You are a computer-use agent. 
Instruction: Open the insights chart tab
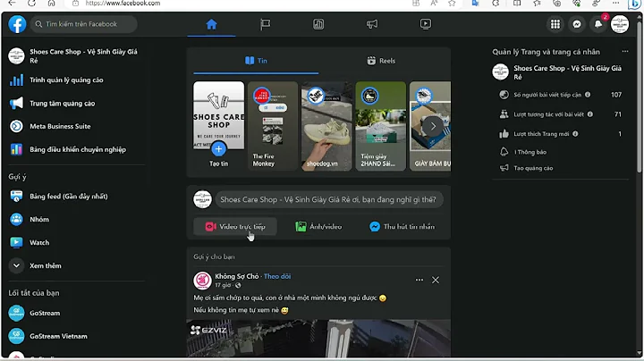[x=318, y=25]
